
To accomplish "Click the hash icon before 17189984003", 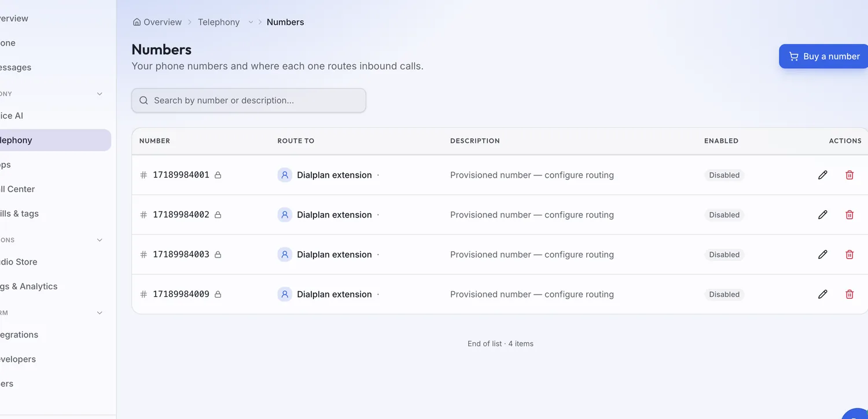I will click(x=144, y=254).
